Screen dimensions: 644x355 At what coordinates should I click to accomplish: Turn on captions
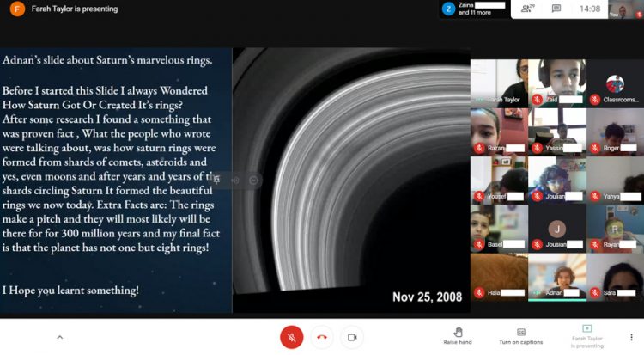[520, 335]
